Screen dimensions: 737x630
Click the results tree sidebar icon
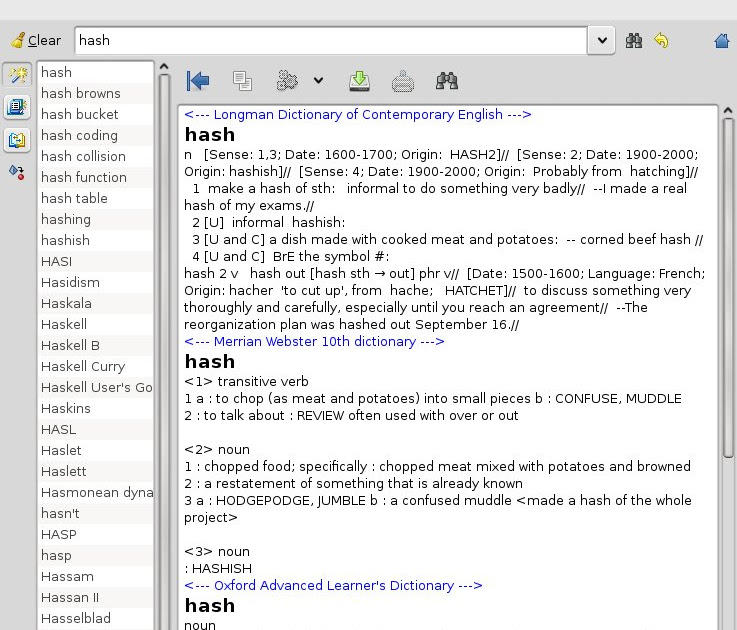[17, 140]
